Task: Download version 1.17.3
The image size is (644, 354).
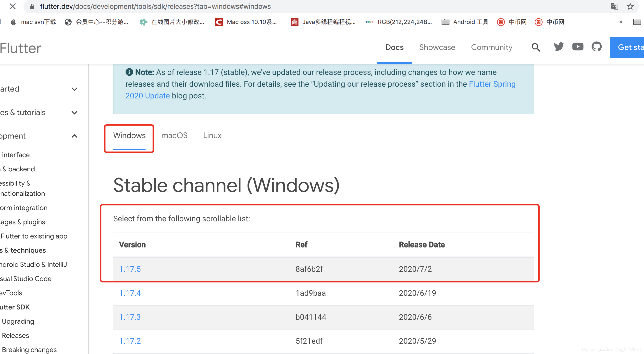Action: tap(130, 317)
